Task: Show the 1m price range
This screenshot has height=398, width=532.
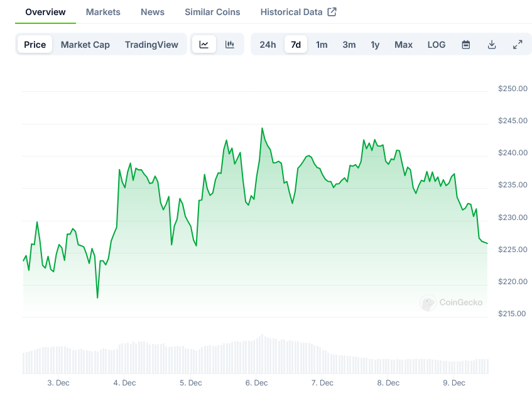Action: [322, 45]
